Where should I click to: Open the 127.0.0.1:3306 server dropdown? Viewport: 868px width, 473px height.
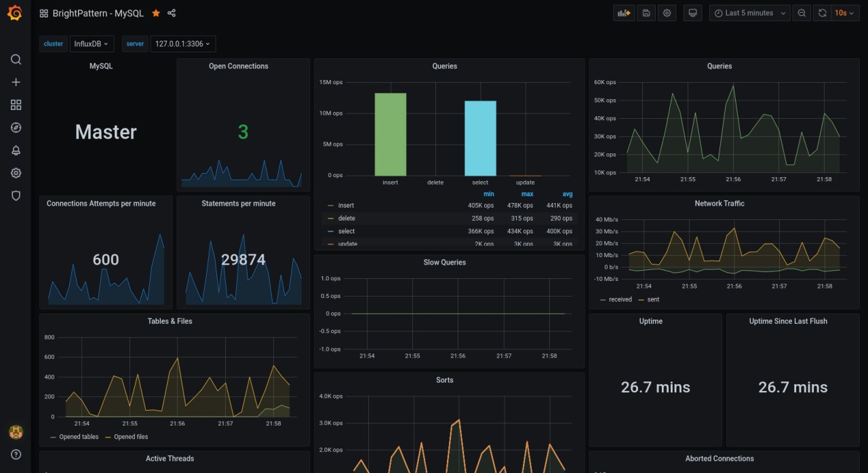182,43
